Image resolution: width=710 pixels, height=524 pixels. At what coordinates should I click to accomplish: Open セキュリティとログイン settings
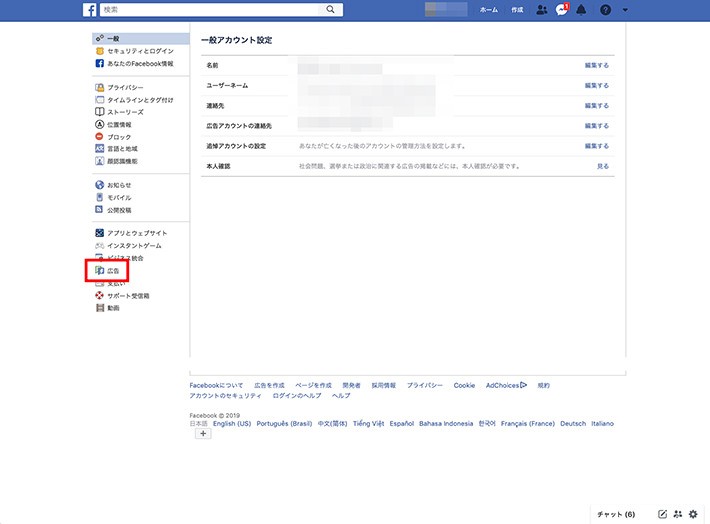tap(139, 50)
